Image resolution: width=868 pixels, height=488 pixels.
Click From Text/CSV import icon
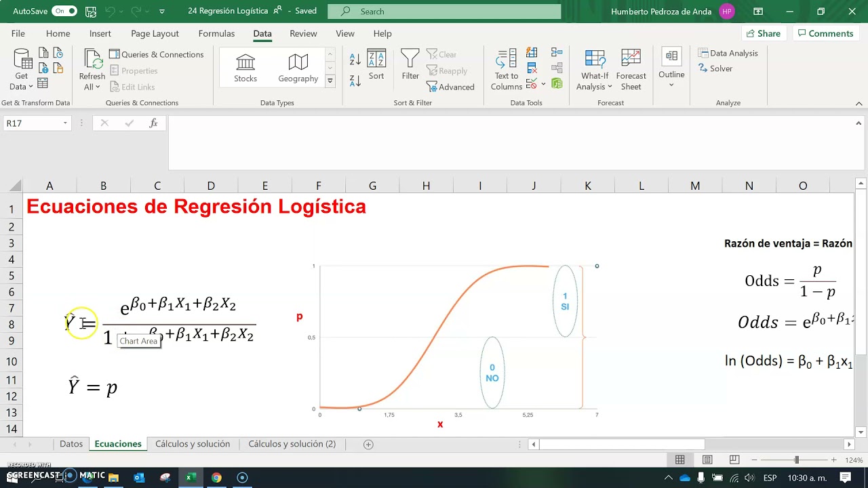pos(43,53)
